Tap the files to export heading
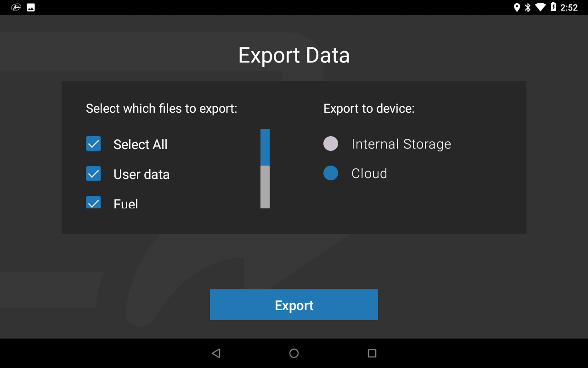The width and height of the screenshot is (588, 368). click(161, 108)
